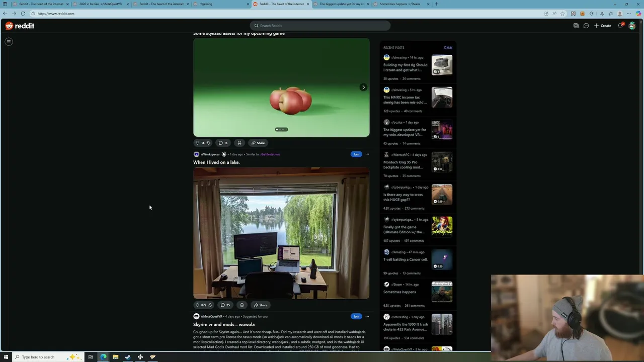Switch to 'Sometimes happens : r/Steam' tab
This screenshot has height=362, width=644.
[x=401, y=4]
